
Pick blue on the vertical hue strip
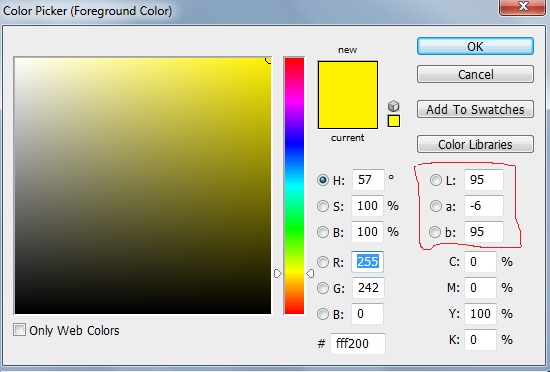[x=294, y=144]
